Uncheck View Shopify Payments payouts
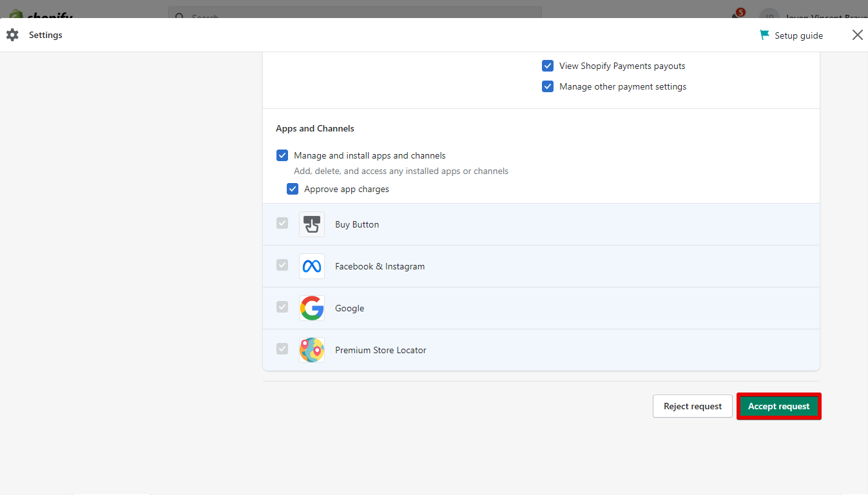Image resolution: width=868 pixels, height=495 pixels. tap(548, 65)
